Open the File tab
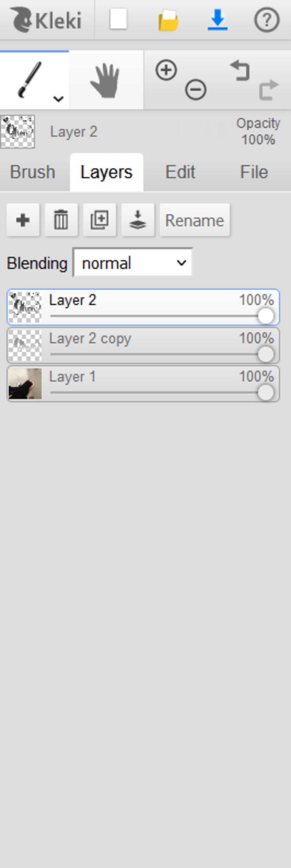Screen dimensions: 291x868 pyautogui.click(x=254, y=172)
